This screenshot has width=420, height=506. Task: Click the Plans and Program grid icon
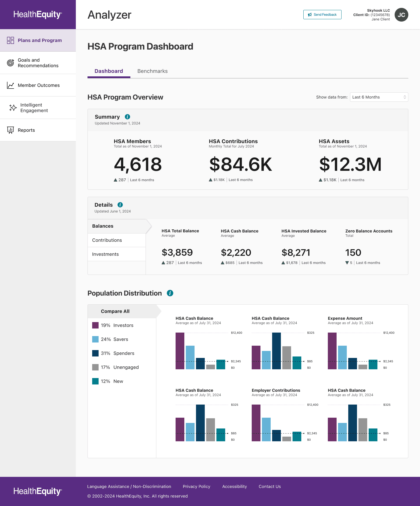10,40
